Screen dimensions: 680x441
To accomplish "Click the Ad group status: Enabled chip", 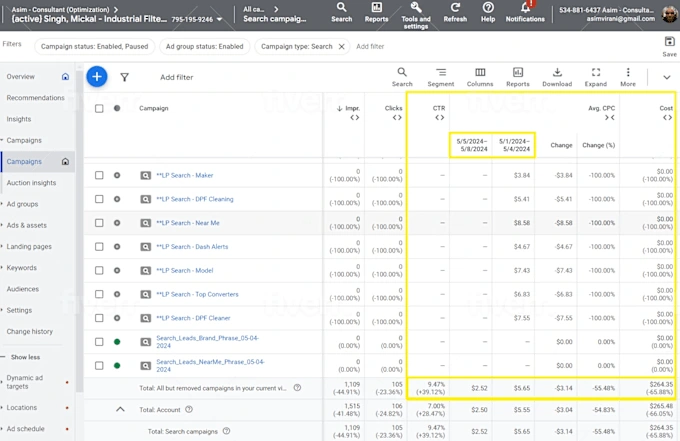I will coord(205,46).
